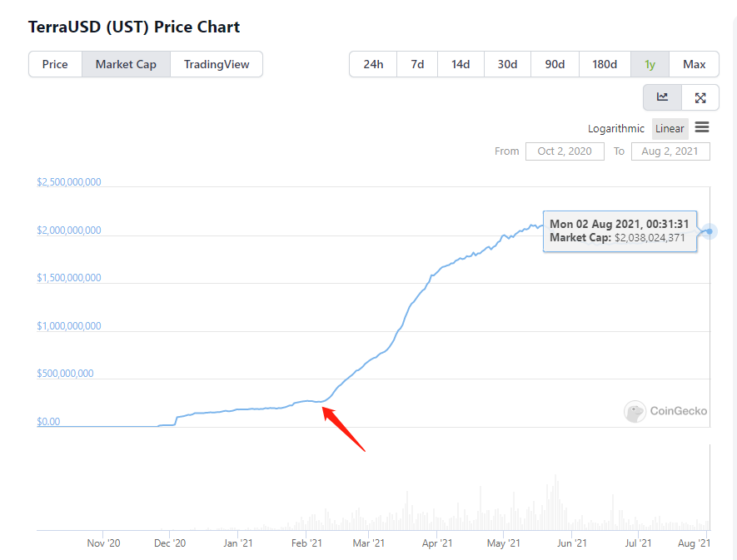Select the 90d range button
Viewport: 737px width, 560px height.
click(x=555, y=64)
